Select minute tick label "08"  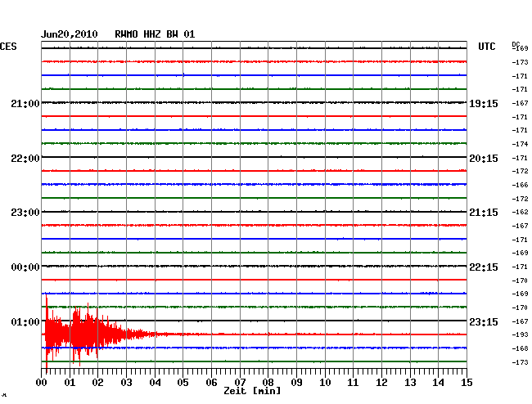pos(268,383)
